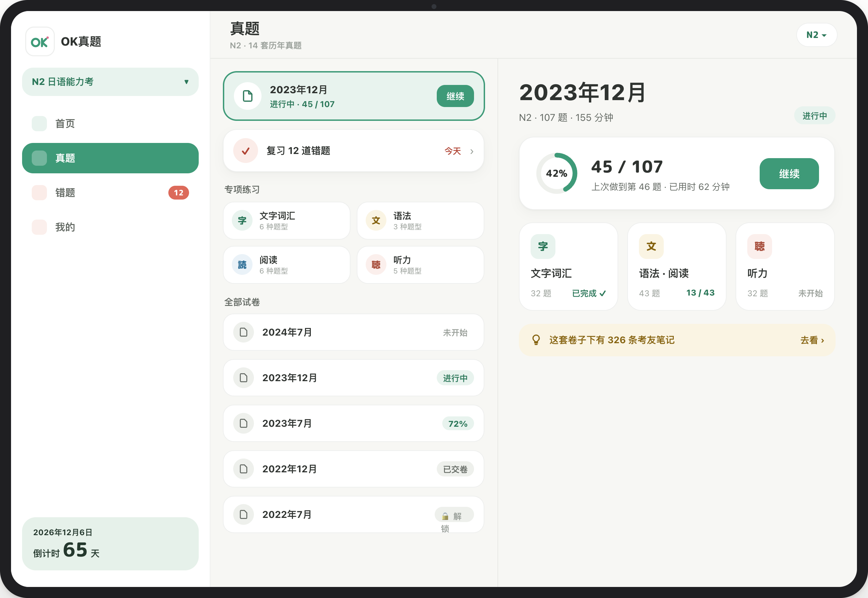
Task: Open 听力 5 种题型 practice card
Action: [420, 265]
